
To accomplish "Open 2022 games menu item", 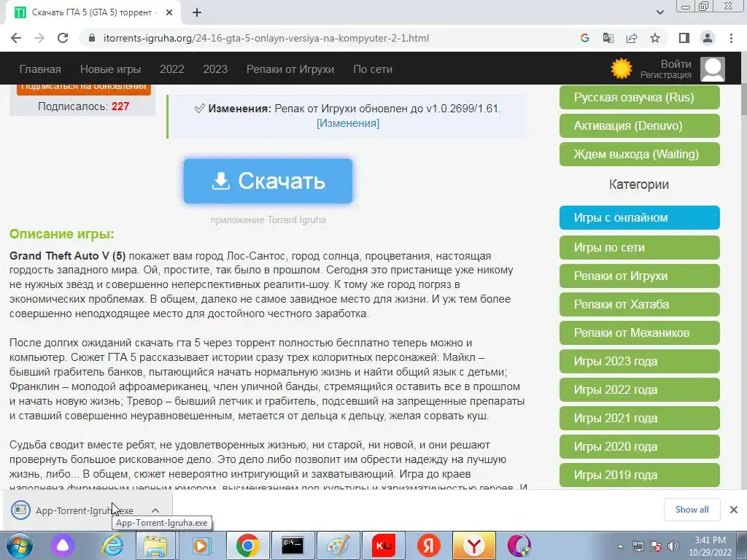I will pyautogui.click(x=172, y=69).
